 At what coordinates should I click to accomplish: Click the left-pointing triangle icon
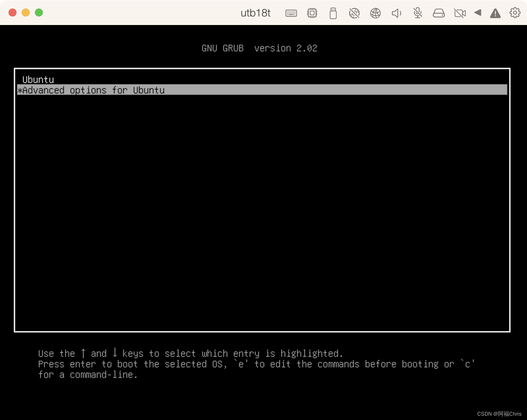point(478,13)
